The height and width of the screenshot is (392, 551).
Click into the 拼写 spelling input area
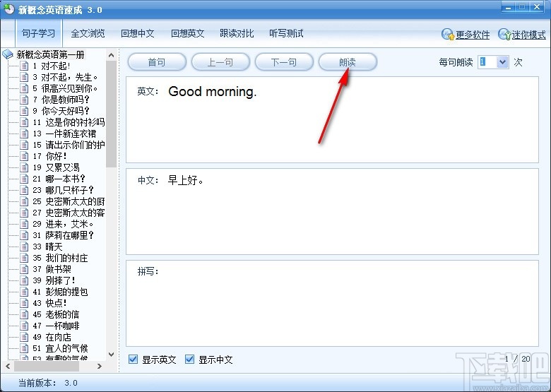(x=332, y=303)
